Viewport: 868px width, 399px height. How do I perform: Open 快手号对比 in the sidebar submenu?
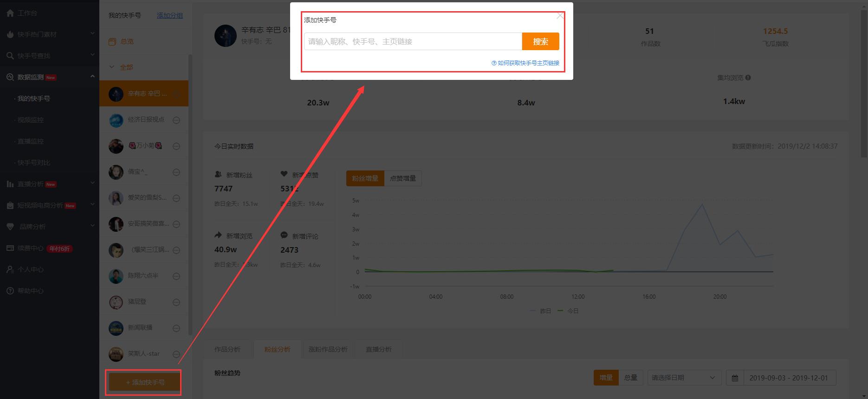click(34, 163)
